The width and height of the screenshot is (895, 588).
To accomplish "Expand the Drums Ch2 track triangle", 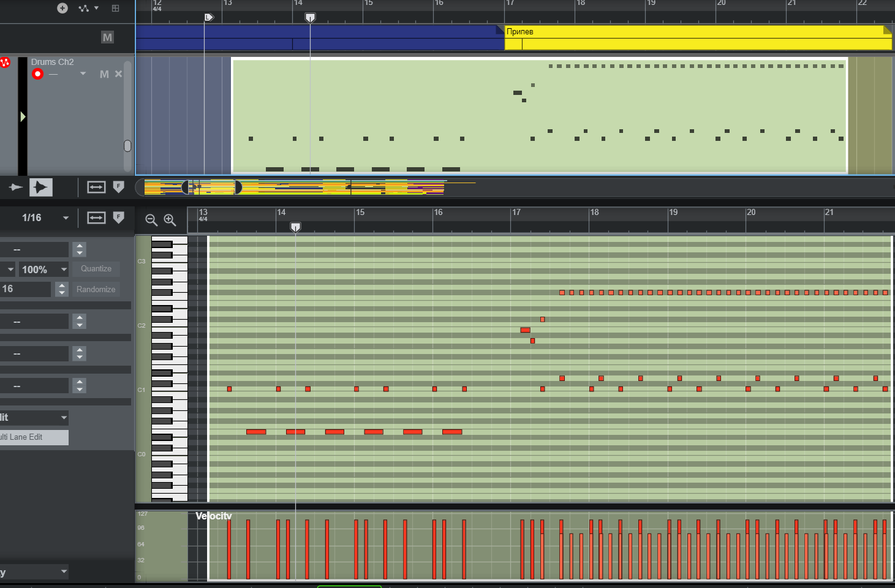I will tap(23, 116).
